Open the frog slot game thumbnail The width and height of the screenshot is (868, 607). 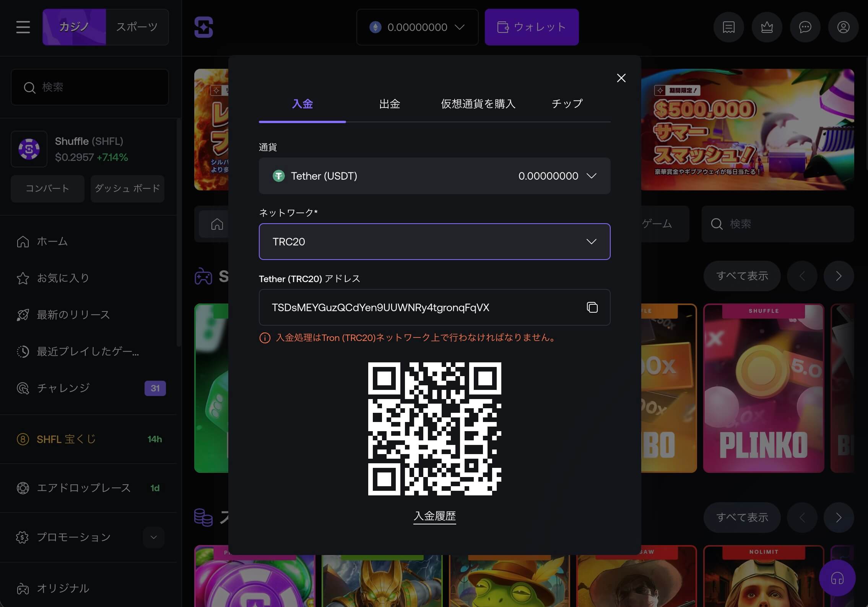tap(509, 581)
